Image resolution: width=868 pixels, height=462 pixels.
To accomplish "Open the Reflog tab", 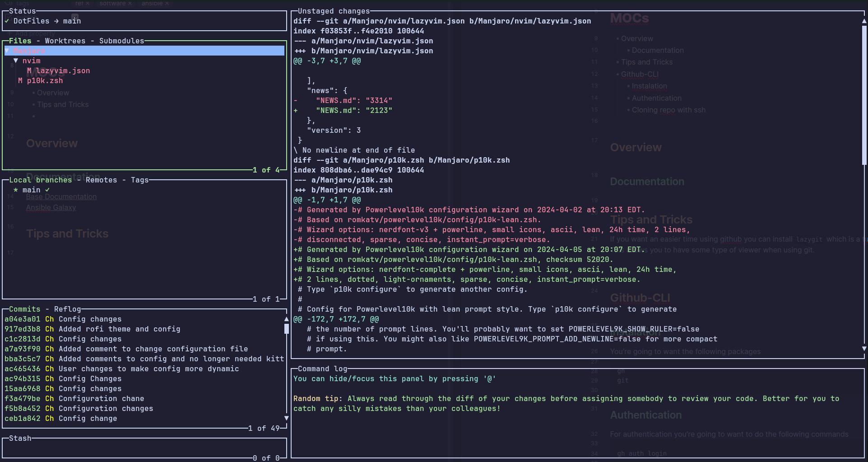I will [x=67, y=309].
